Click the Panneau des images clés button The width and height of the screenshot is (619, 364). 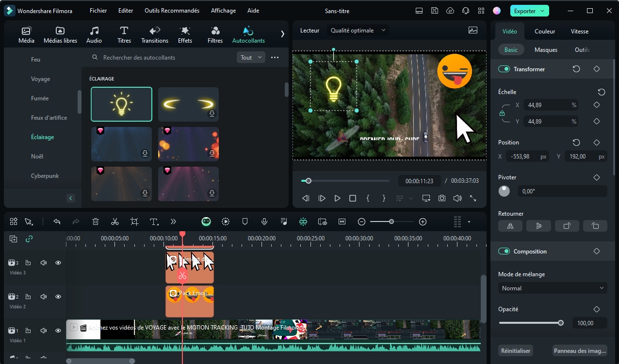(x=580, y=350)
